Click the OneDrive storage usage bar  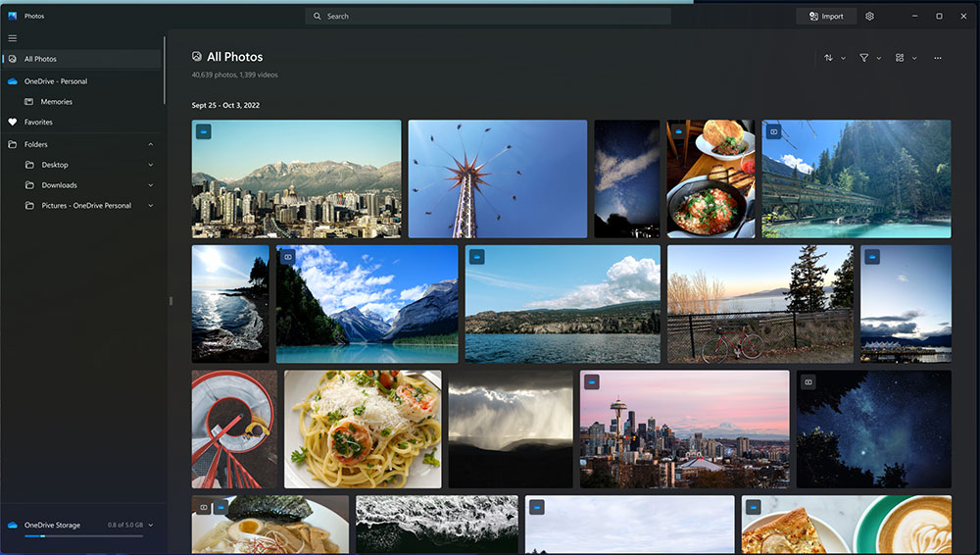coord(83,535)
